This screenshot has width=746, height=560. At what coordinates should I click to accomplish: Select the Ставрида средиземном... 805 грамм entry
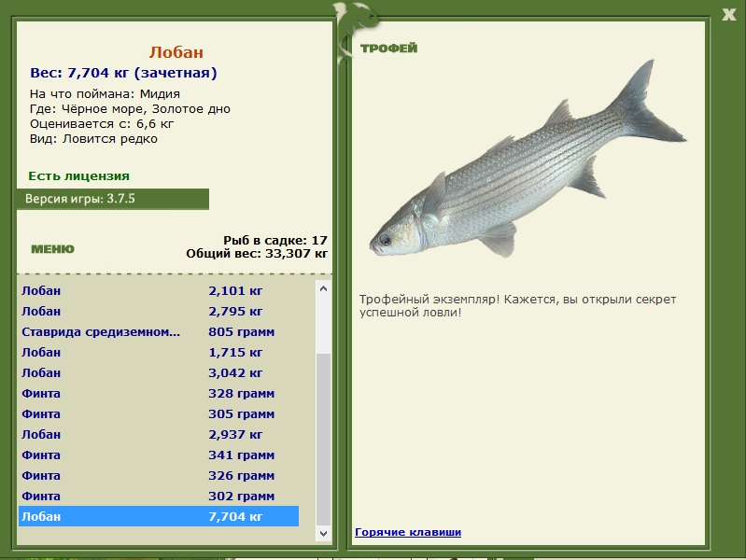159,331
